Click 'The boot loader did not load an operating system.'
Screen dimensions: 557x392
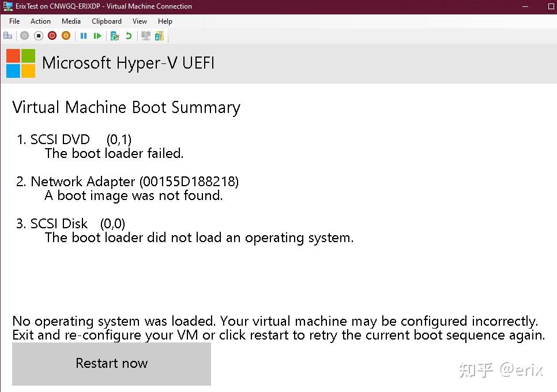(x=200, y=238)
